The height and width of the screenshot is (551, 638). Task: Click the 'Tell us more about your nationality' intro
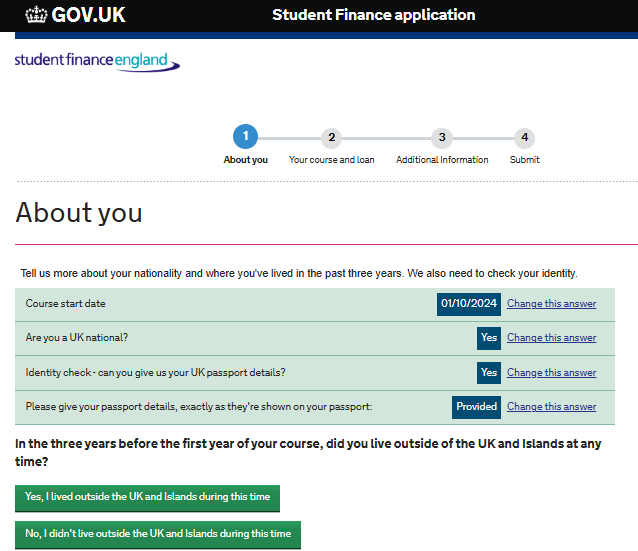[x=299, y=273]
